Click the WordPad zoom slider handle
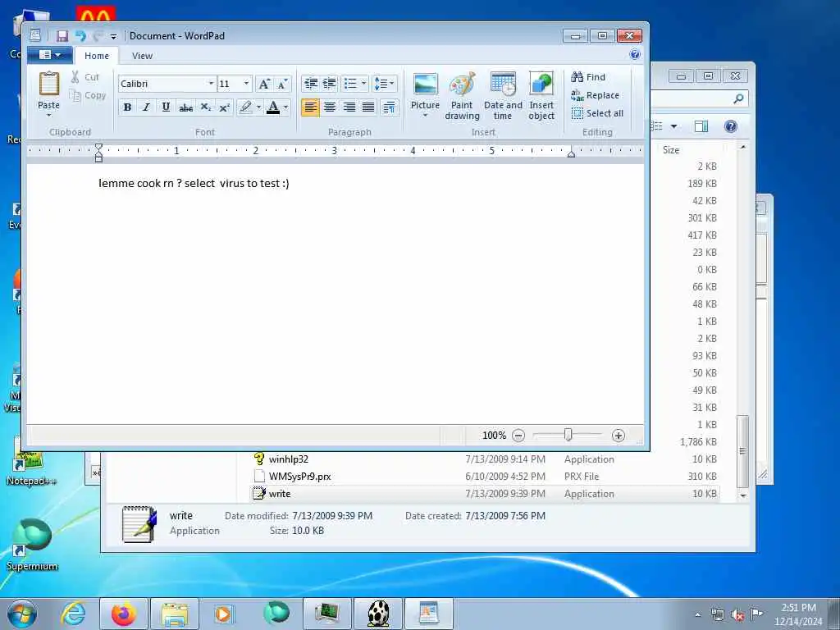Viewport: 840px width, 630px height. [568, 435]
